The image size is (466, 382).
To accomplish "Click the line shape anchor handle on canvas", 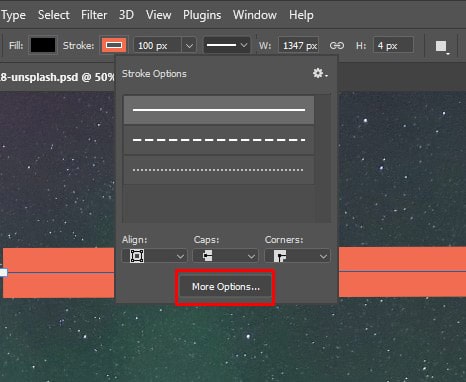I will coord(3,272).
